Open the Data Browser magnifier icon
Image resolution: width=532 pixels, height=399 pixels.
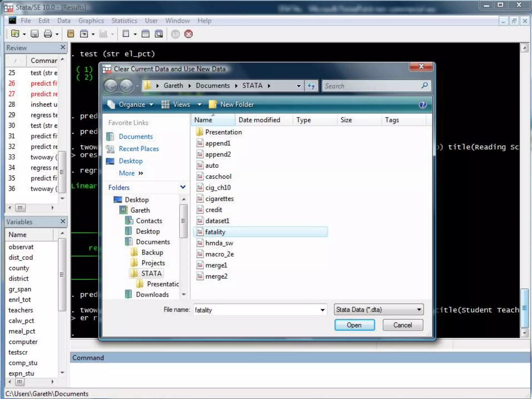click(159, 34)
